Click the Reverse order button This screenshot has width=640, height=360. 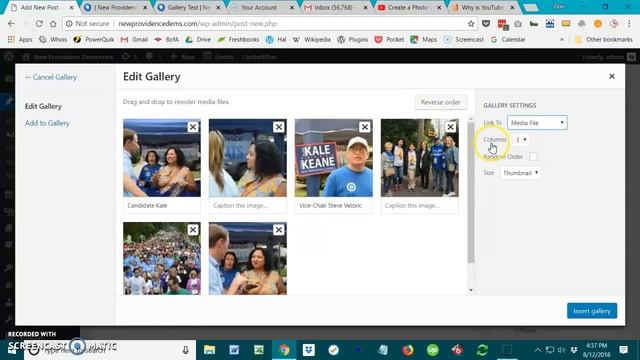[440, 102]
